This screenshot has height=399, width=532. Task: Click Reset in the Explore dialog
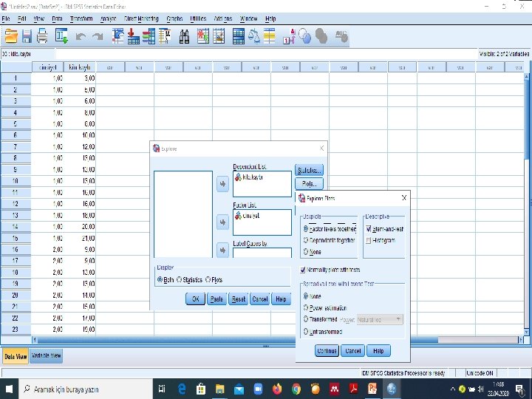pyautogui.click(x=238, y=299)
